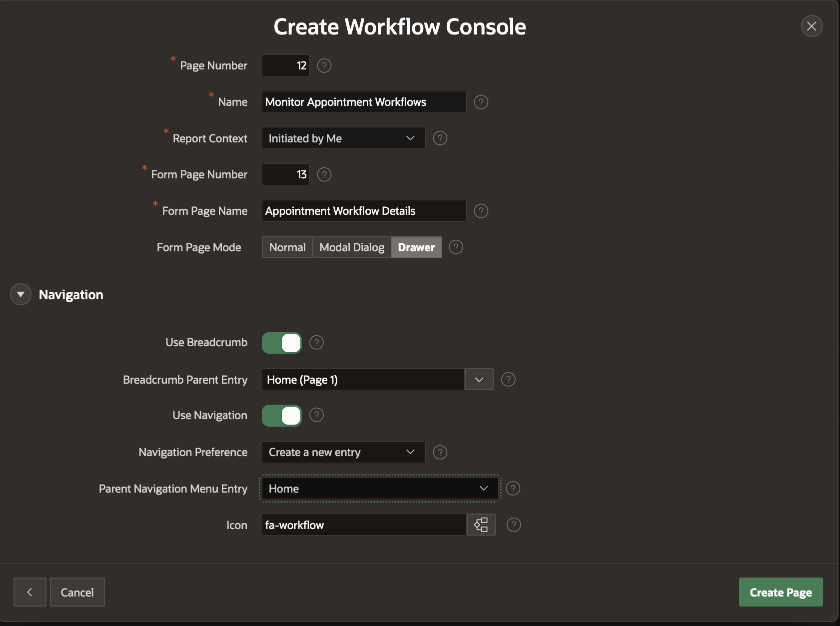Viewport: 840px width, 626px height.
Task: Focus the Page Number field
Action: [286, 65]
